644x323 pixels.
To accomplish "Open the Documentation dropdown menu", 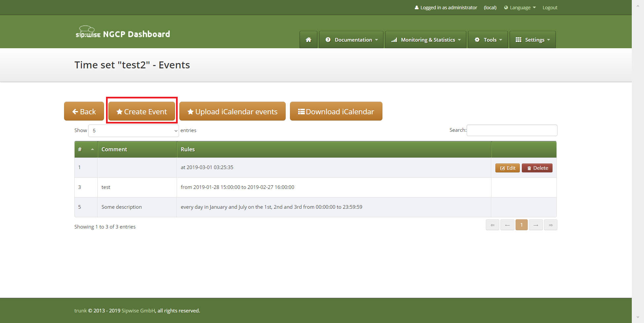I will [351, 40].
